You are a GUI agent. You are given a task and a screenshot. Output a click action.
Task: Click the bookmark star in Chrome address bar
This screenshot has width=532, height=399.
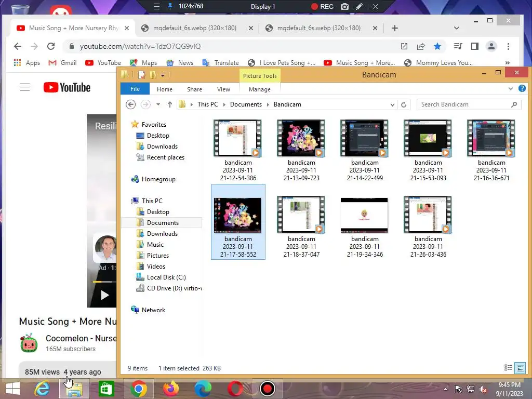click(x=437, y=46)
